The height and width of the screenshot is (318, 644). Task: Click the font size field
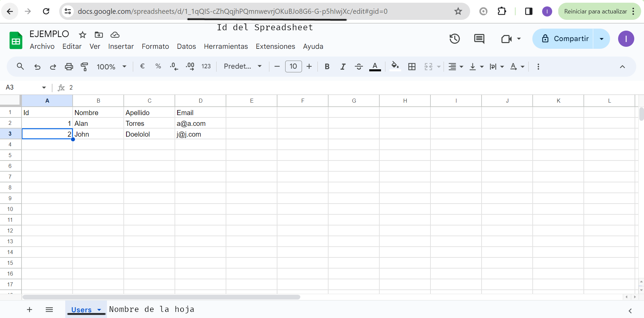coord(294,67)
